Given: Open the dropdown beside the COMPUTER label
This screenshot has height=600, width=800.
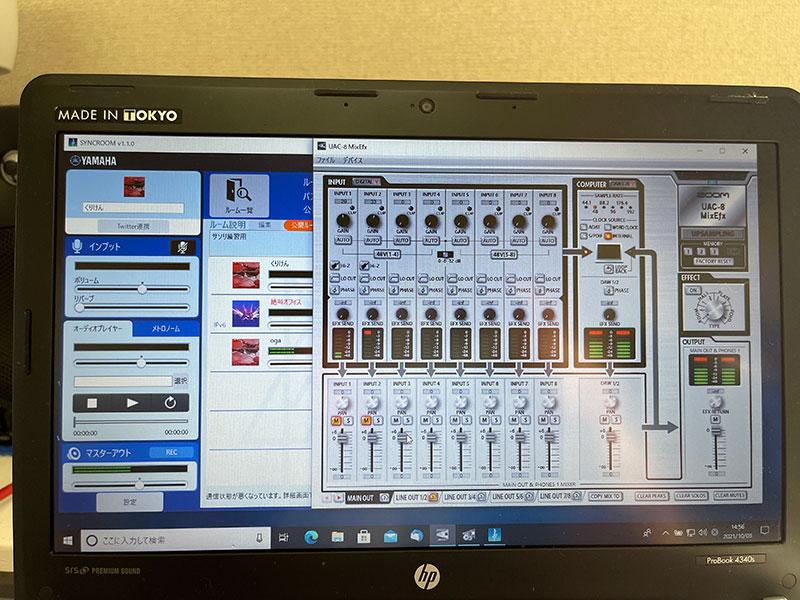Looking at the screenshot, I should pyautogui.click(x=622, y=184).
